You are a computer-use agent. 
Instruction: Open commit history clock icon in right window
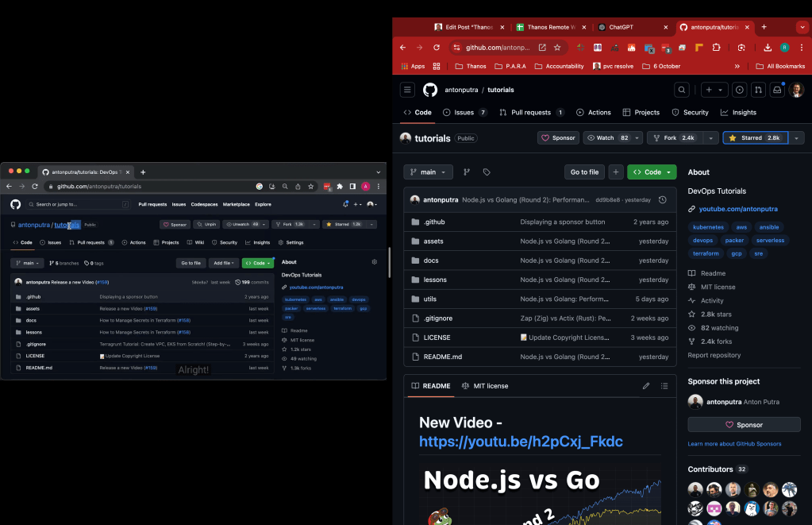click(662, 199)
